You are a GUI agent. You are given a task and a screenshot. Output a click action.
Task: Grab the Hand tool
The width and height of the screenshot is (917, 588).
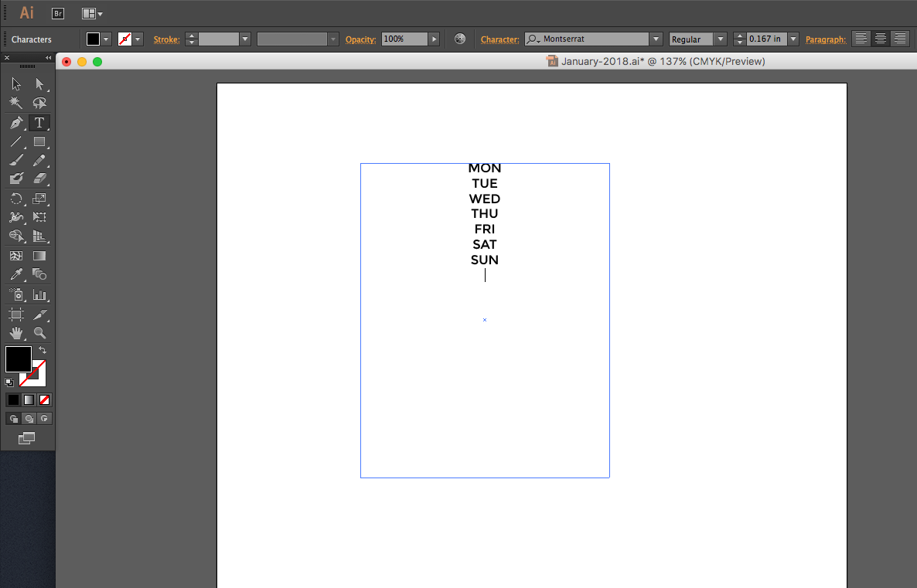(15, 332)
